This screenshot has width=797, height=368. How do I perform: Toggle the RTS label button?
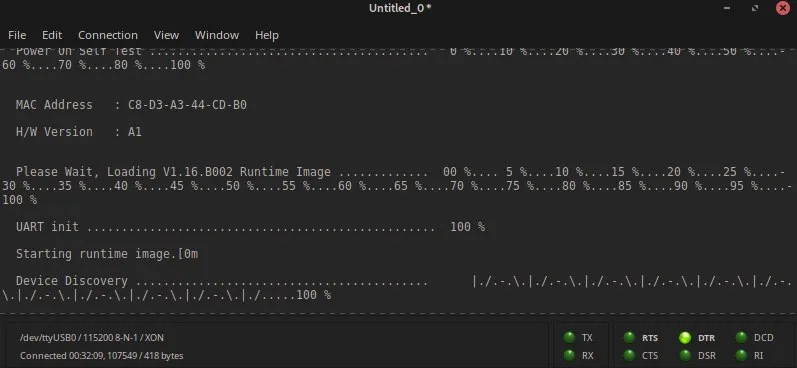tap(650, 338)
